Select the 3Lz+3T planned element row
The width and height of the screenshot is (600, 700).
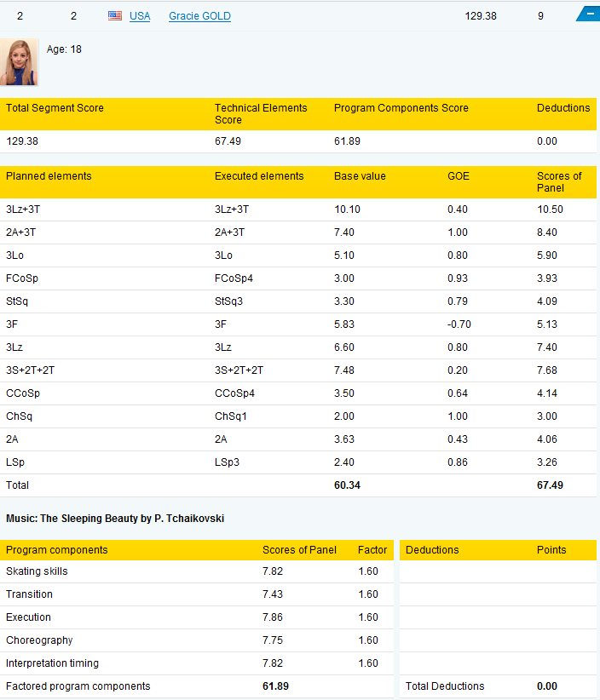pos(298,209)
